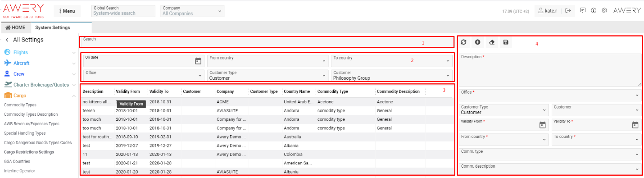Screen dimensions: 644x178
Task: Expand the Office dropdown in form panel
Action: (550, 95)
